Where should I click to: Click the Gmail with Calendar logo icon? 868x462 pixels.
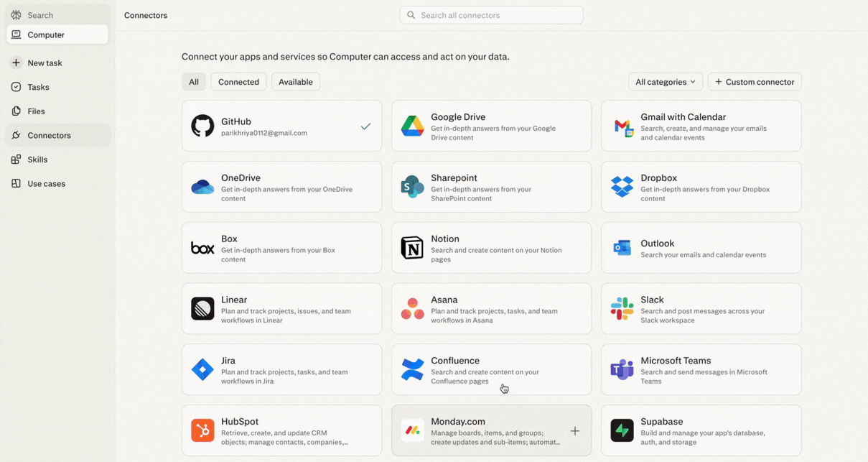622,127
